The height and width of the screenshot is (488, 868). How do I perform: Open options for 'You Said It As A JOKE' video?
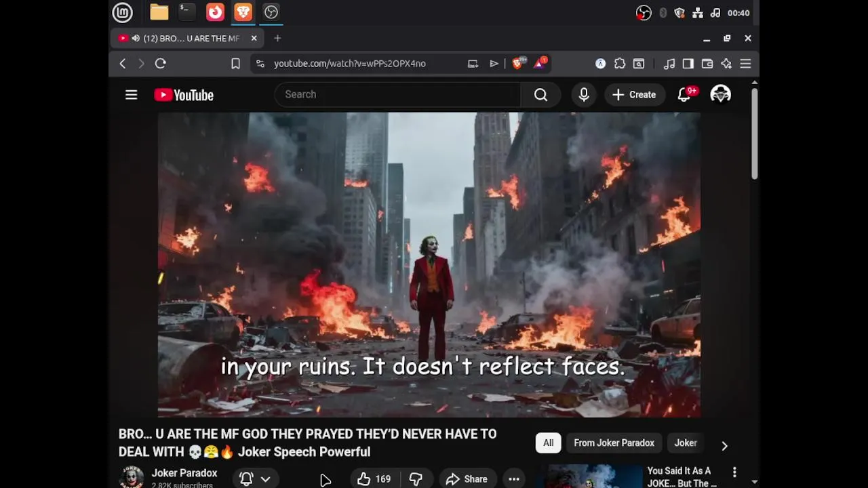coord(734,472)
